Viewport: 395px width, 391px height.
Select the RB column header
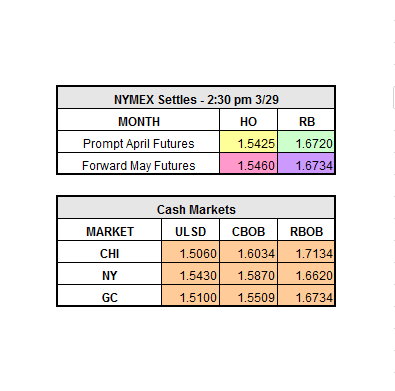click(x=306, y=121)
